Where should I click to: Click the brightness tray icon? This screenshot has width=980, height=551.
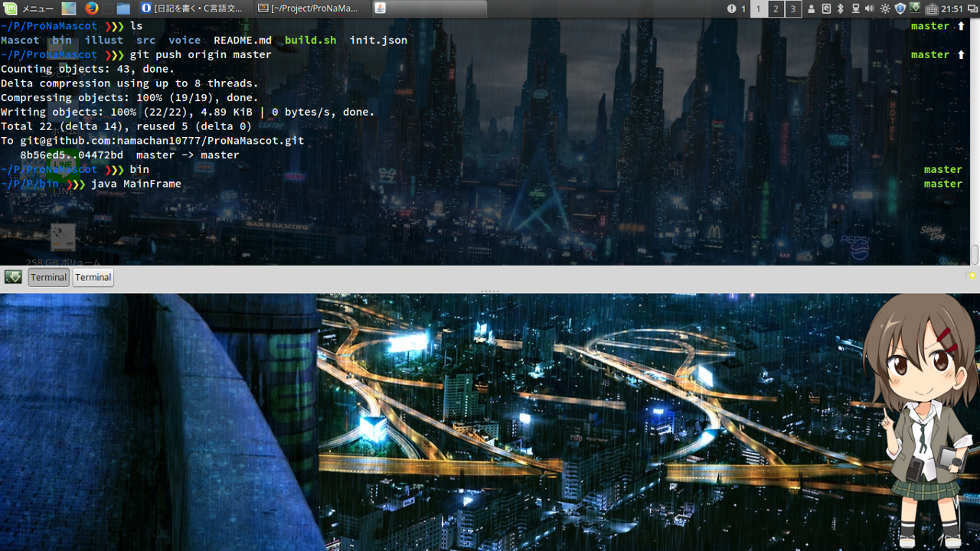(x=885, y=8)
